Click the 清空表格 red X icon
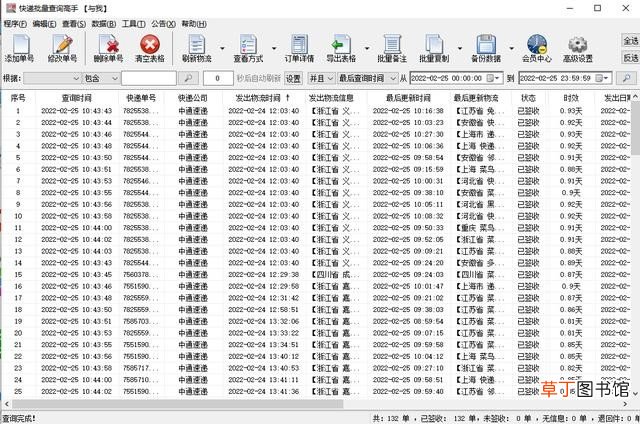640x424 pixels. pos(150,48)
